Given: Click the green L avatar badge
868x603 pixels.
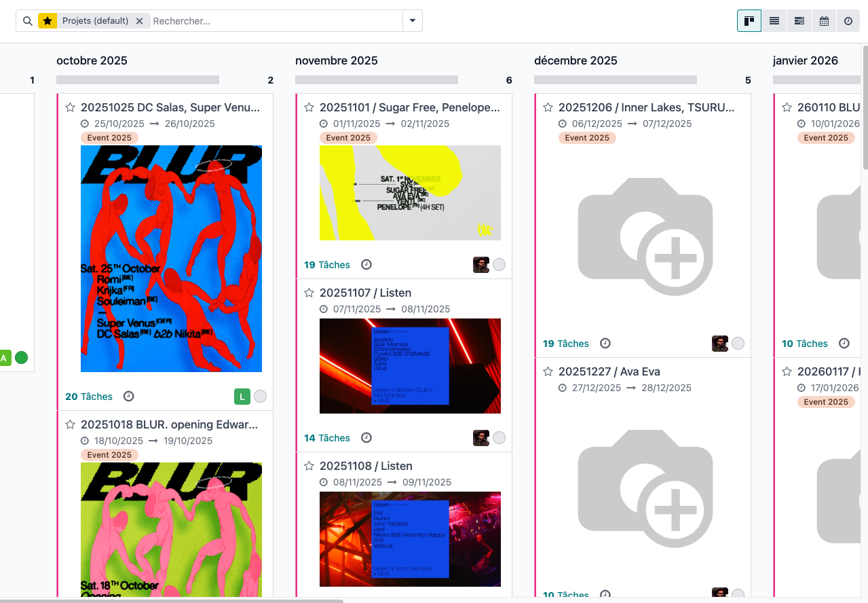Looking at the screenshot, I should pos(242,396).
